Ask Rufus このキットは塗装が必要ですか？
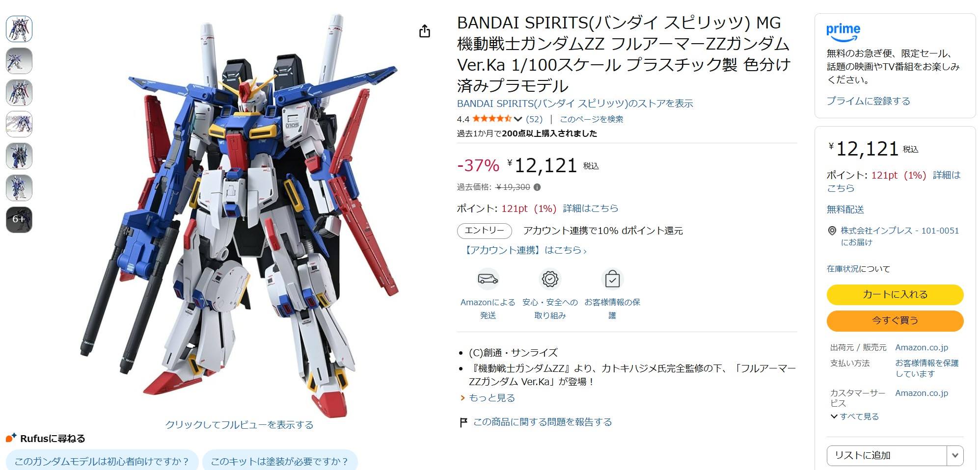 [279, 461]
